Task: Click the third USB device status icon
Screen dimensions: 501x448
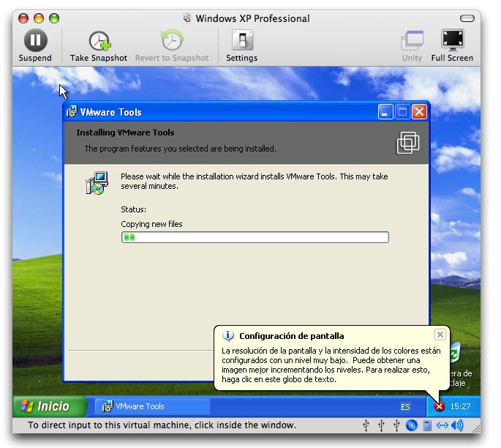Action: (396, 425)
